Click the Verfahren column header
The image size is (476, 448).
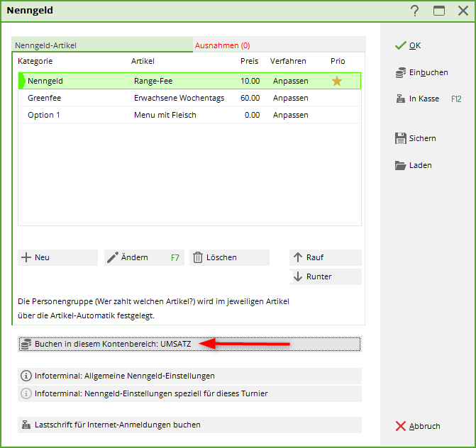click(x=288, y=61)
